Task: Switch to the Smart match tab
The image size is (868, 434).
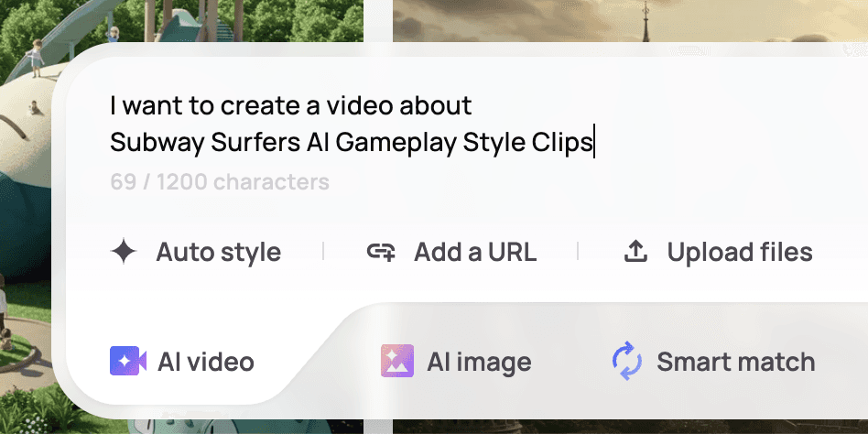Action: coord(713,362)
